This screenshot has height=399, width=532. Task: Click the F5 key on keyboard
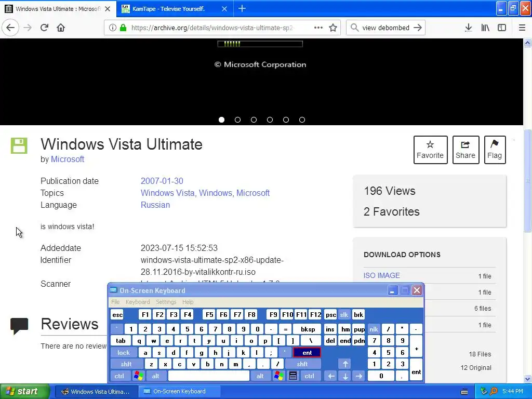(209, 314)
